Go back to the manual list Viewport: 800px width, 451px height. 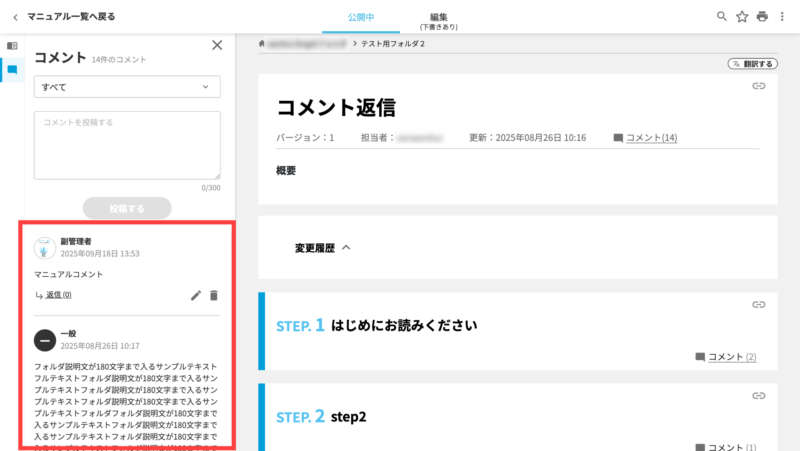click(x=71, y=17)
